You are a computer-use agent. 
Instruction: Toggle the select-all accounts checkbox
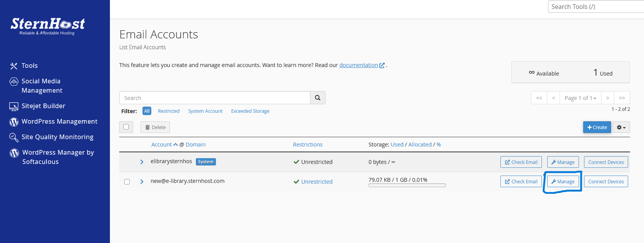(126, 127)
